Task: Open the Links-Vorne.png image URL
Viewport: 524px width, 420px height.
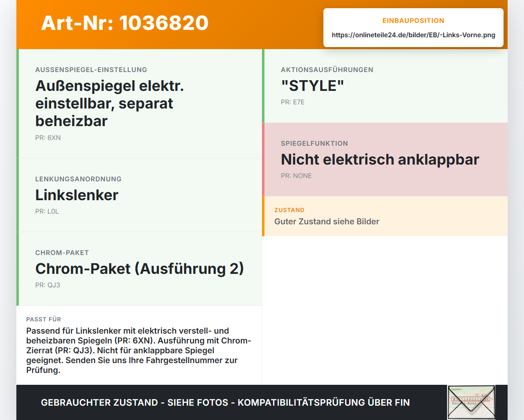Action: click(x=413, y=35)
